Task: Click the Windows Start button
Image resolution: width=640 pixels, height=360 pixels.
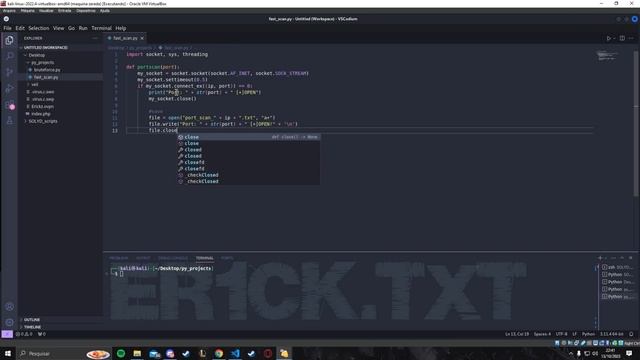Action: [8, 353]
